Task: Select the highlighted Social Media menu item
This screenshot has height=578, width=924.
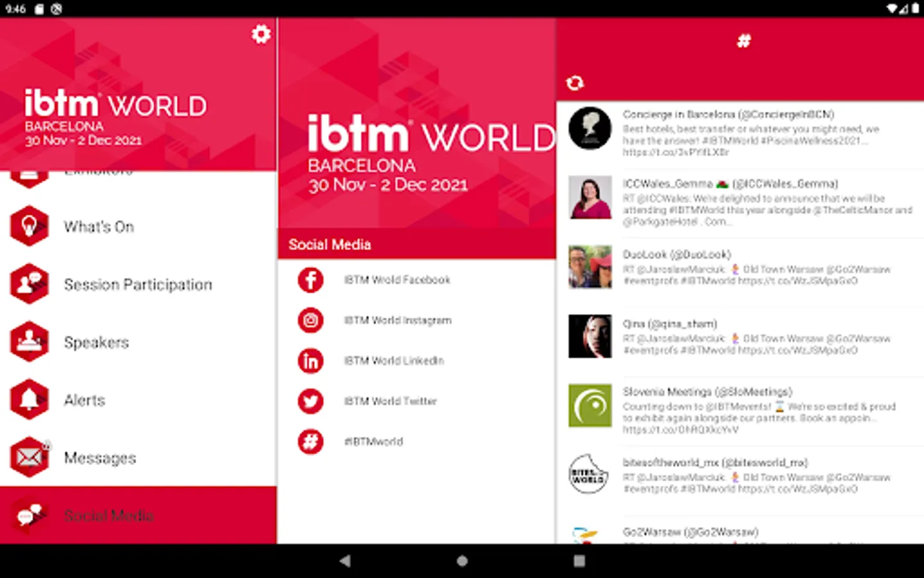Action: tap(139, 515)
